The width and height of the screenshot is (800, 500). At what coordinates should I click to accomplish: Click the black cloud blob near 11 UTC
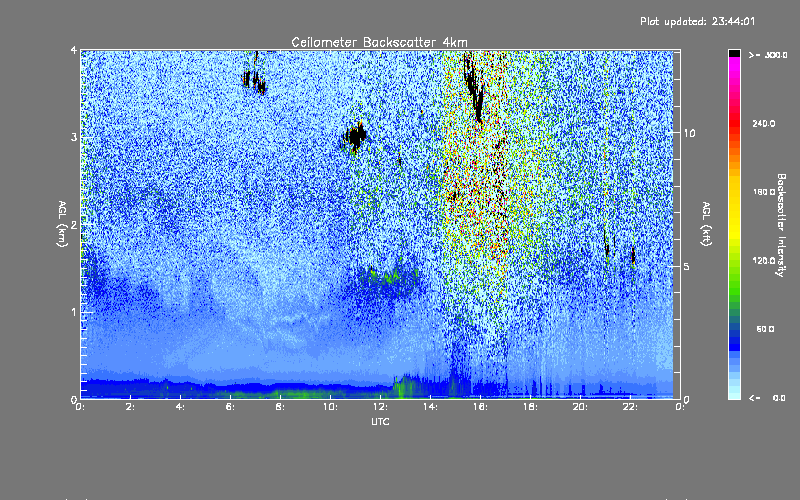click(x=355, y=136)
